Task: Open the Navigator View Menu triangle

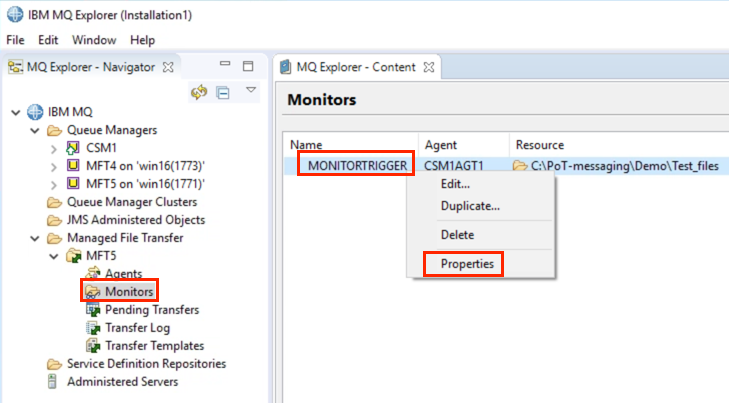Action: click(251, 90)
